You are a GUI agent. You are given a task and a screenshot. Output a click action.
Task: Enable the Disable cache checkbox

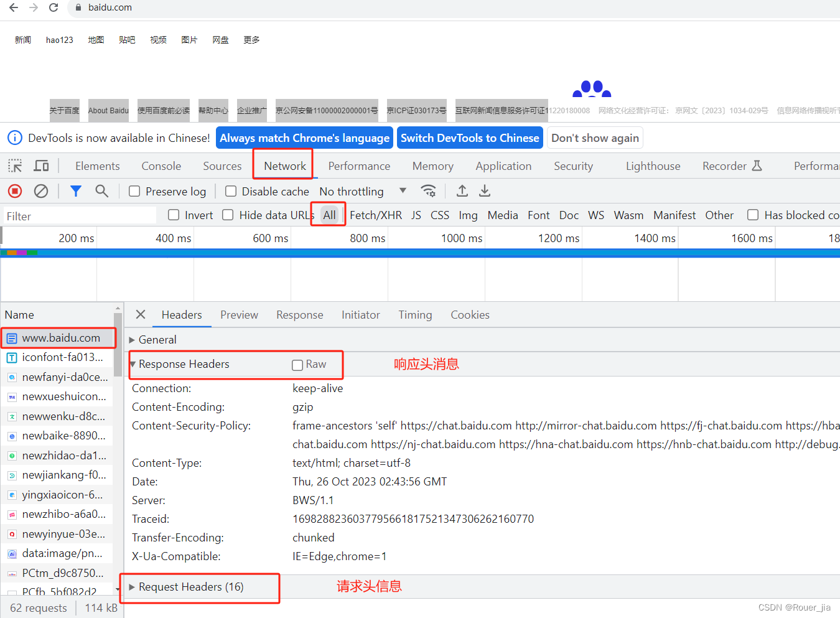(231, 191)
